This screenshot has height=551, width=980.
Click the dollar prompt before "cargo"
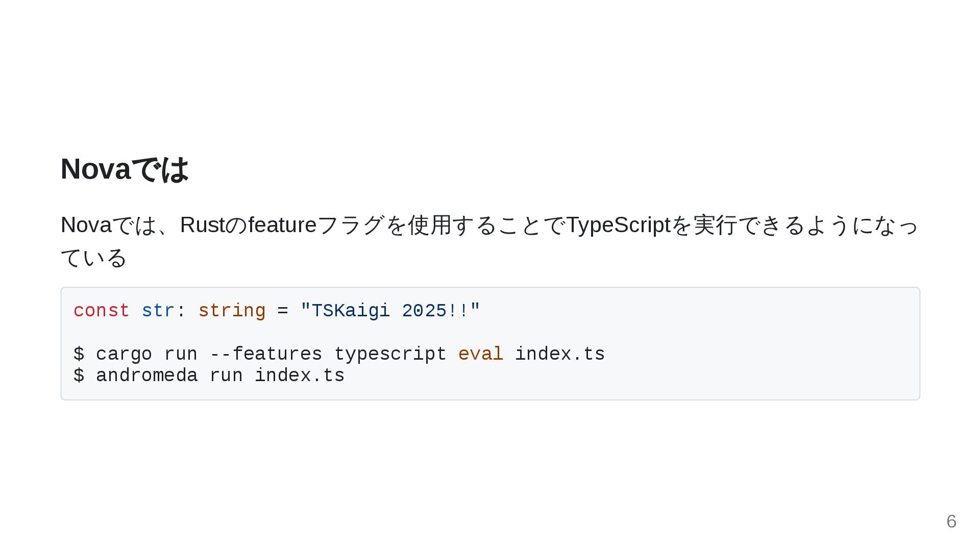tap(79, 354)
